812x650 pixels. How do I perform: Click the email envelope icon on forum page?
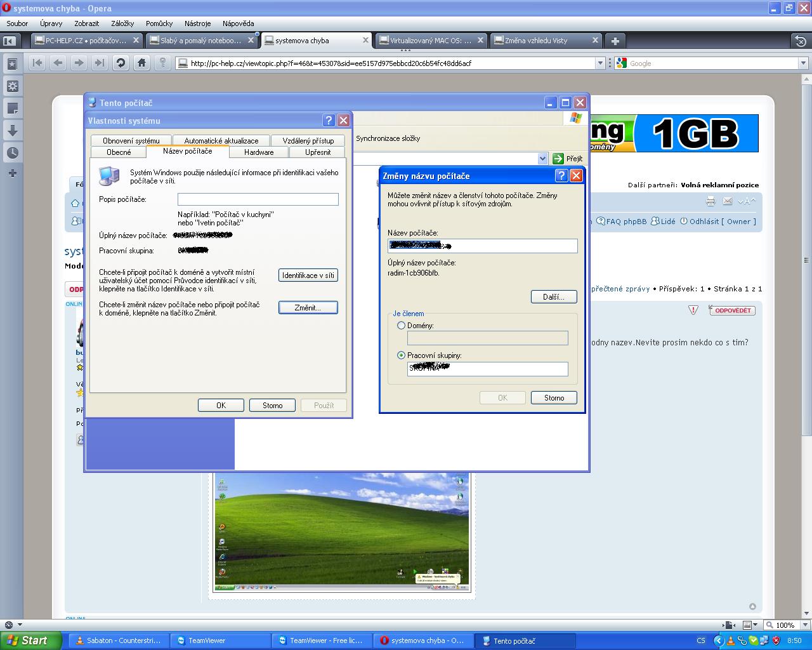pos(728,201)
